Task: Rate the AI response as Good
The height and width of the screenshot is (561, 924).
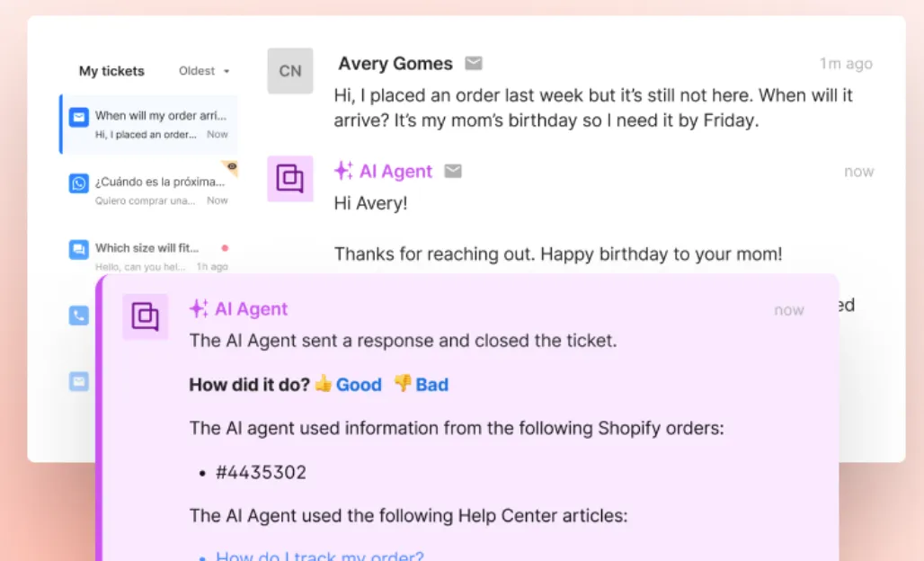Action: (350, 385)
